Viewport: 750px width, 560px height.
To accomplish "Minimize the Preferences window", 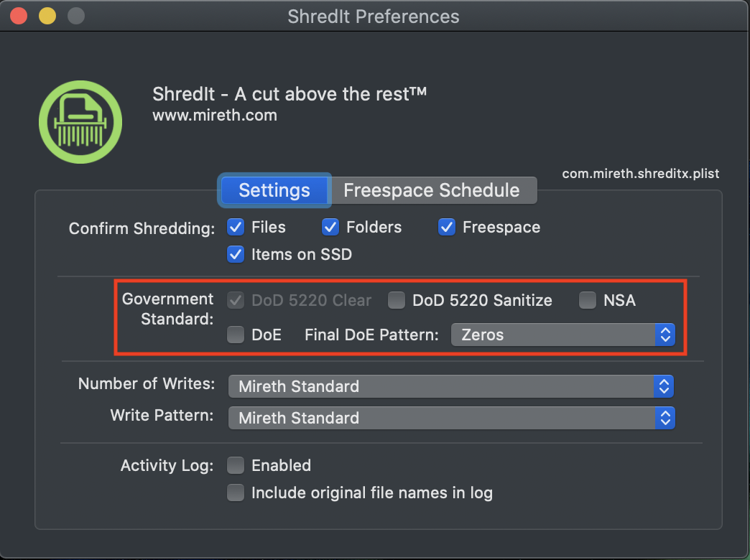I will tap(47, 16).
